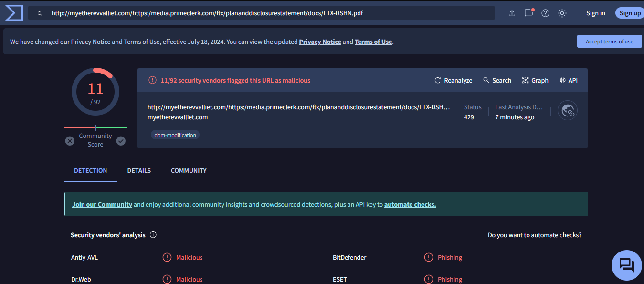Screen dimensions: 644x284
Task: Open the chat support bubble
Action: (x=626, y=265)
